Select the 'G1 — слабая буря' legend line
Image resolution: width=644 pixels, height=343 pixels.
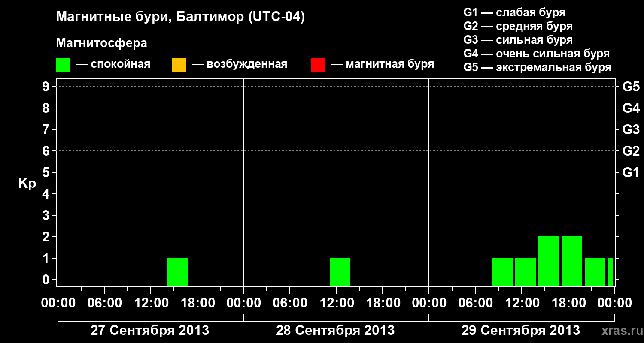pos(514,12)
